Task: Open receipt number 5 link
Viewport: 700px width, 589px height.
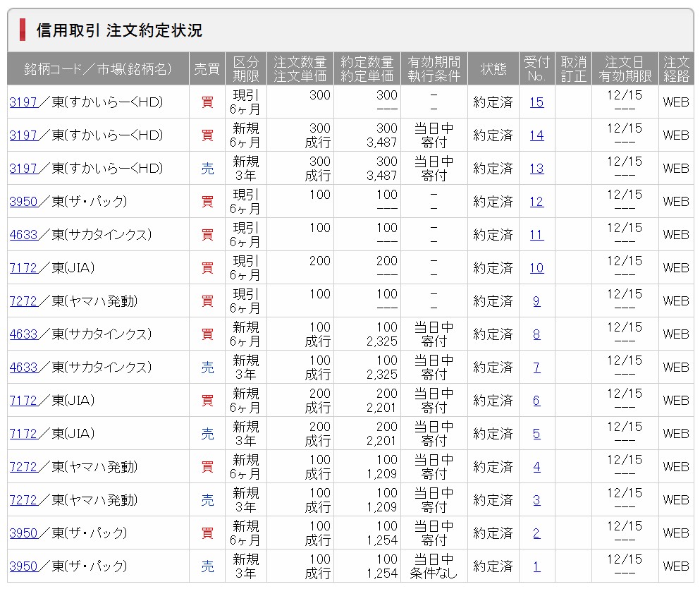Action: pos(536,434)
